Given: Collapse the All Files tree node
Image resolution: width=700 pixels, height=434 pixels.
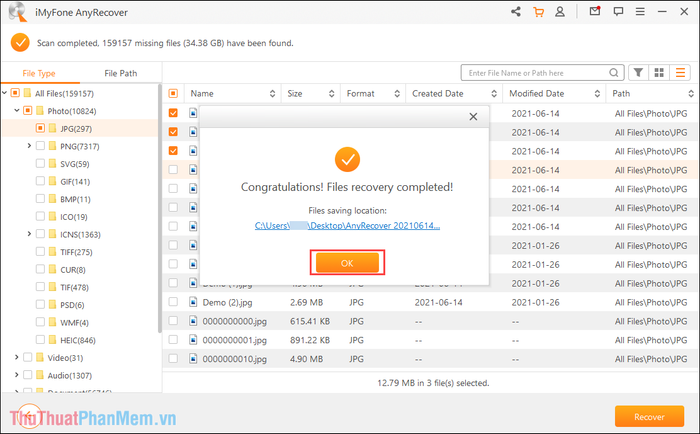Looking at the screenshot, I should click(4, 93).
